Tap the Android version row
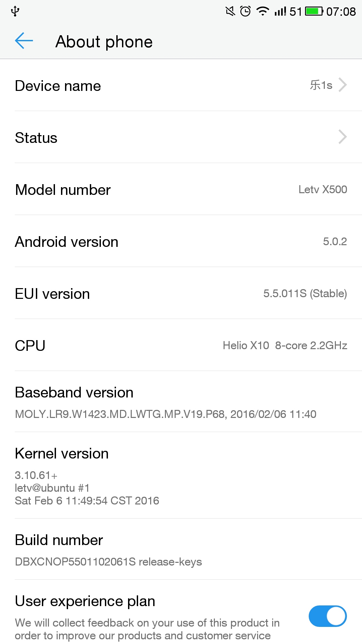This screenshot has width=362, height=644. pyautogui.click(x=181, y=241)
